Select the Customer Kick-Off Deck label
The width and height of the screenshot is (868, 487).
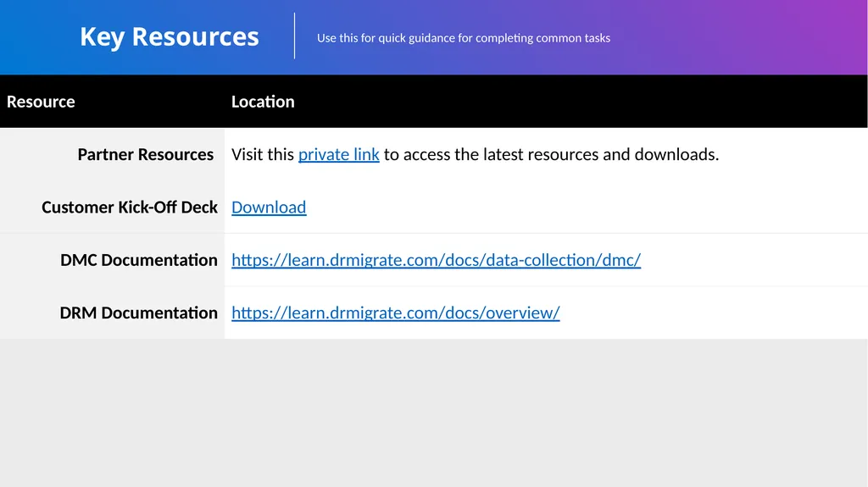click(x=130, y=207)
